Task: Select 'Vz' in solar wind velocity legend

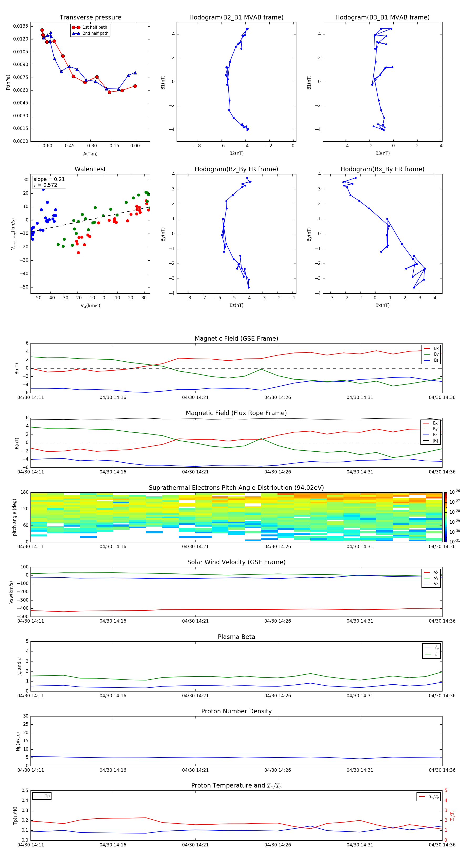Action: click(x=431, y=584)
